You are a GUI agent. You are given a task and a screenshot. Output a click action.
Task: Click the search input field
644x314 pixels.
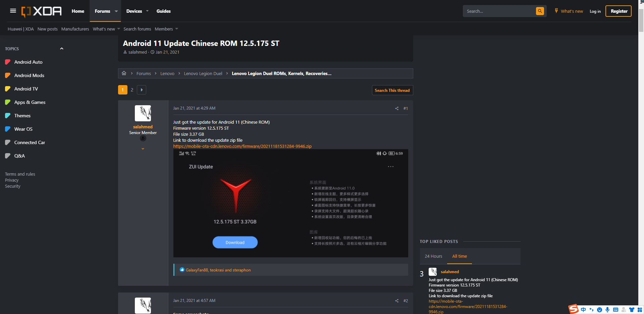(500, 11)
